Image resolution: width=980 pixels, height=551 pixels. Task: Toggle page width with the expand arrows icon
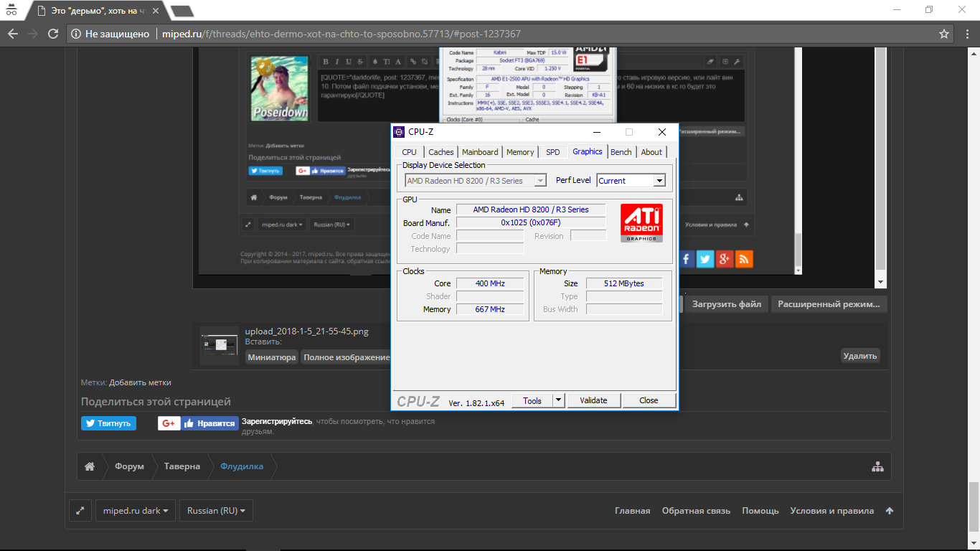80,511
